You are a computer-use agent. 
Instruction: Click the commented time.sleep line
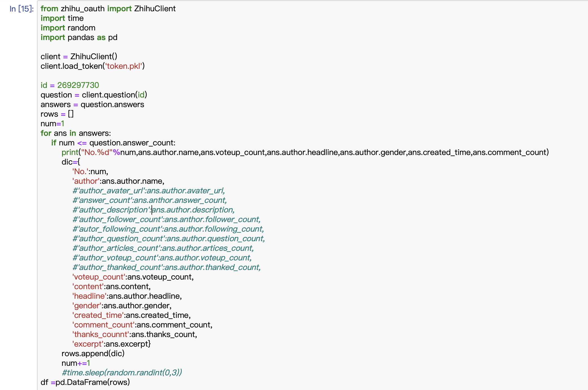122,373
